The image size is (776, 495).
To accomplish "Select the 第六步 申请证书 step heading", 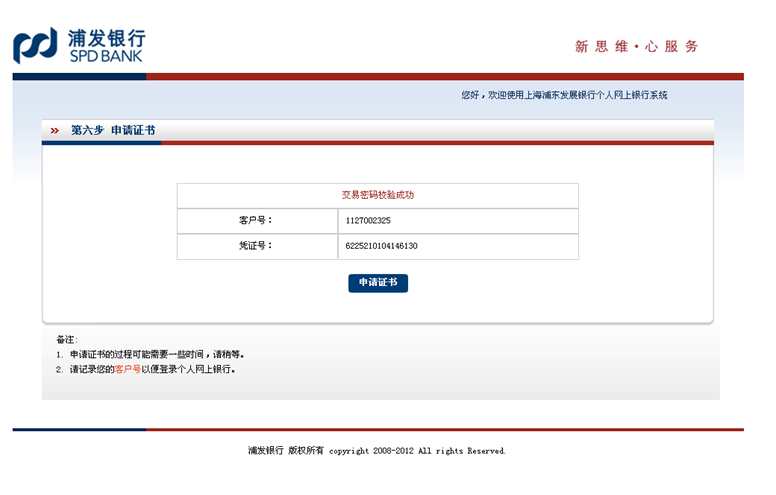I will coord(112,131).
